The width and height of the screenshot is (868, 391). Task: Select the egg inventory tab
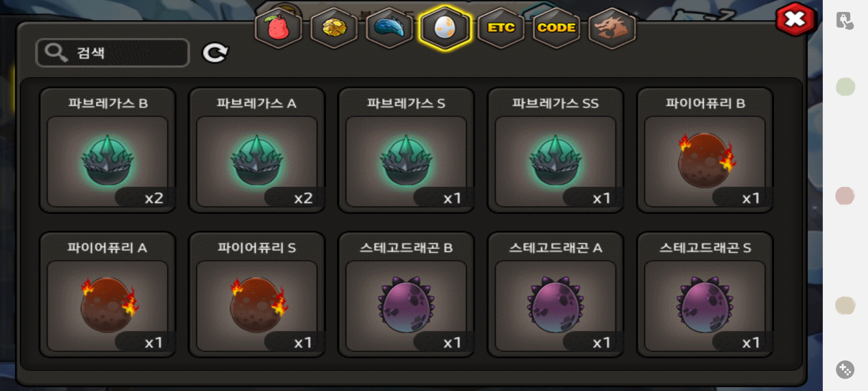pos(445,28)
